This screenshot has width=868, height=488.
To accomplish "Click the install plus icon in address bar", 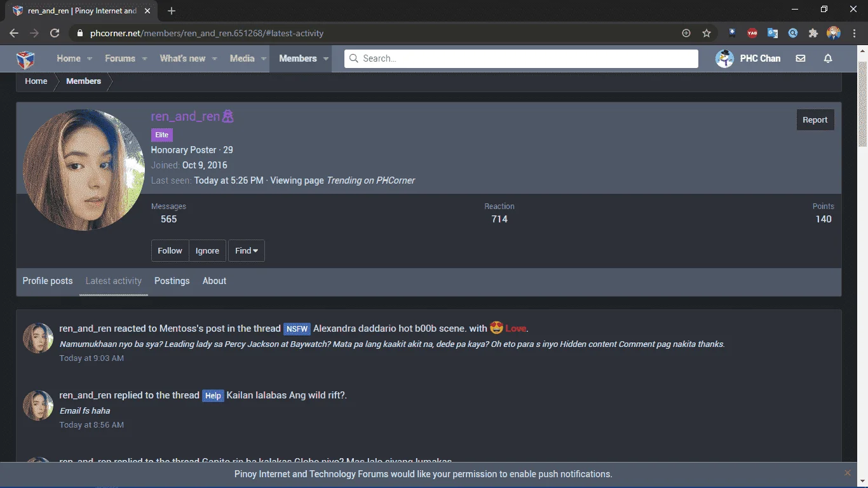I will tap(686, 33).
